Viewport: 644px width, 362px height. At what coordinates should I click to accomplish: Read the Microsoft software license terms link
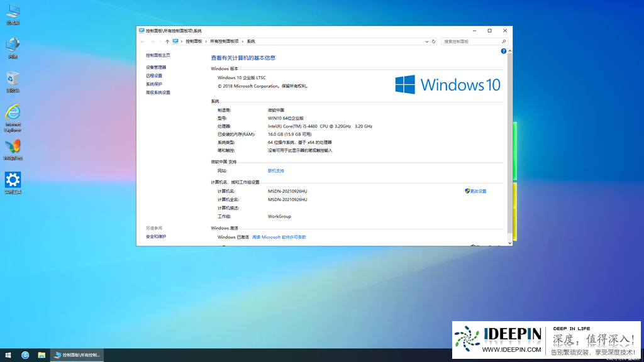pyautogui.click(x=279, y=237)
